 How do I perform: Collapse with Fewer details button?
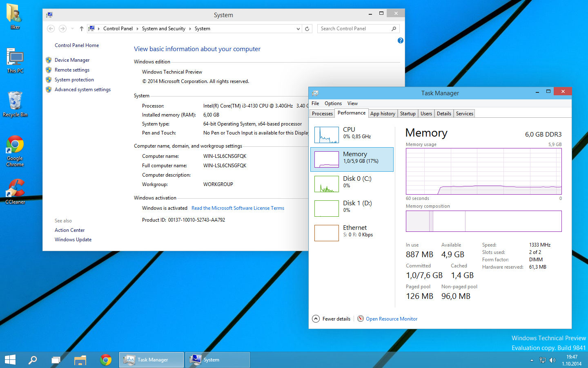point(331,319)
